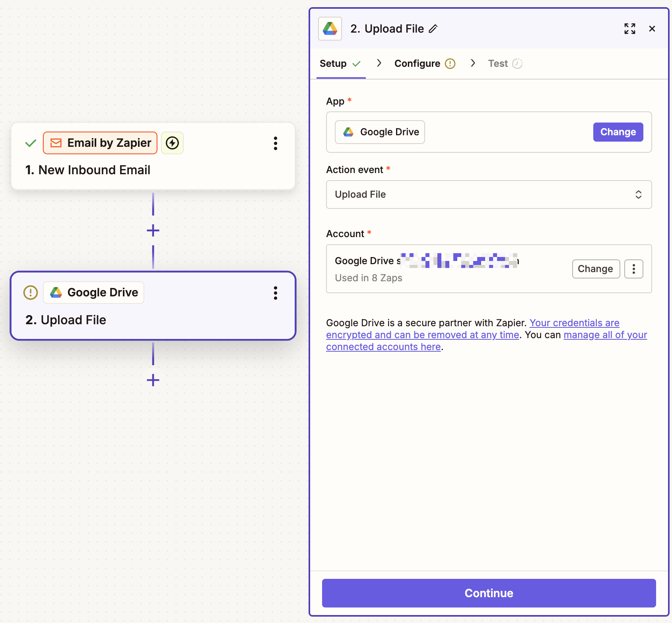Open the three-dot menu next to the Account
The height and width of the screenshot is (623, 672).
(634, 269)
